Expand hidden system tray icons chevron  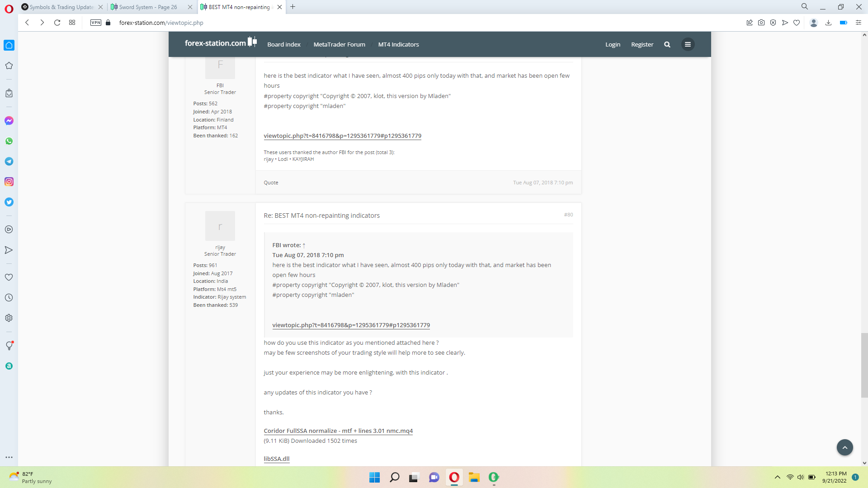pyautogui.click(x=777, y=477)
